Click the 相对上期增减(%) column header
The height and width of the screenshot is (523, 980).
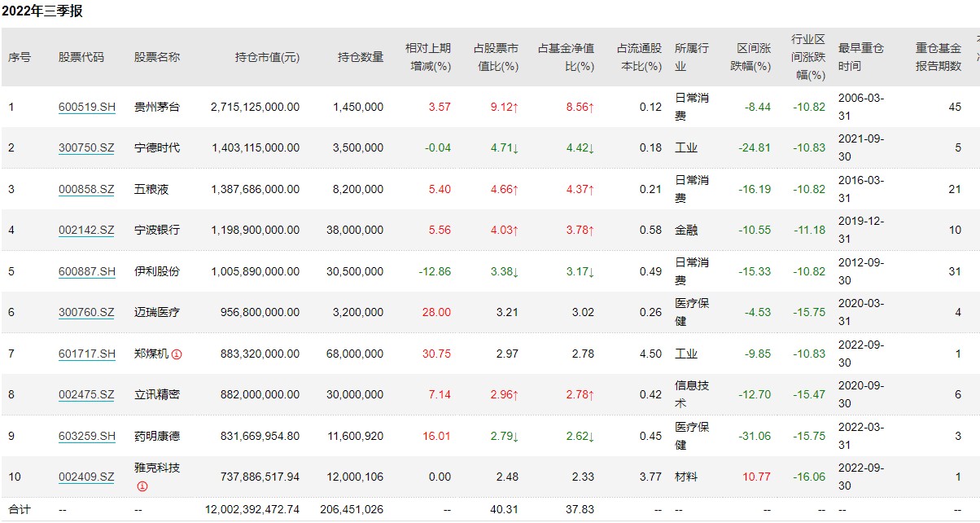[428, 57]
